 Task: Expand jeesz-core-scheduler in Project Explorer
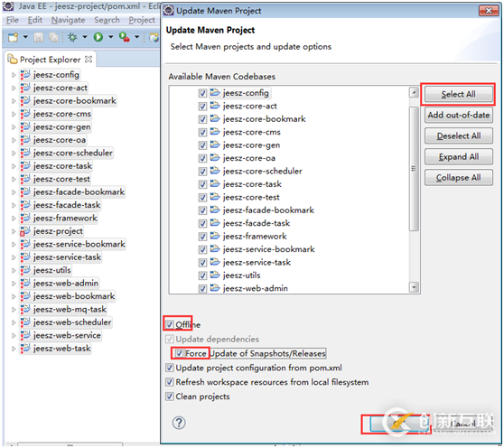[x=14, y=153]
